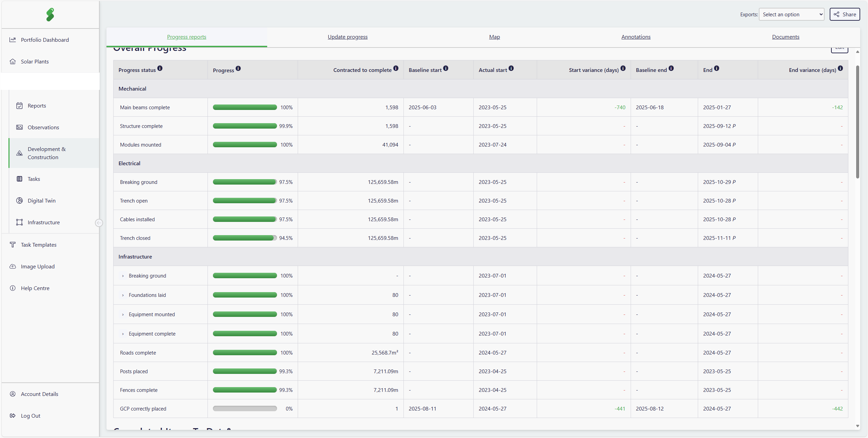The image size is (868, 438).
Task: Open the Annotations tab
Action: 636,37
